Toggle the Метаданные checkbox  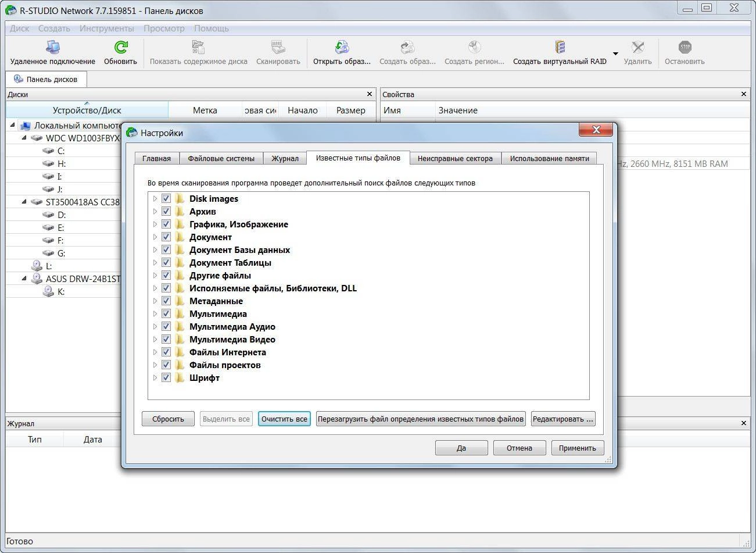(166, 301)
